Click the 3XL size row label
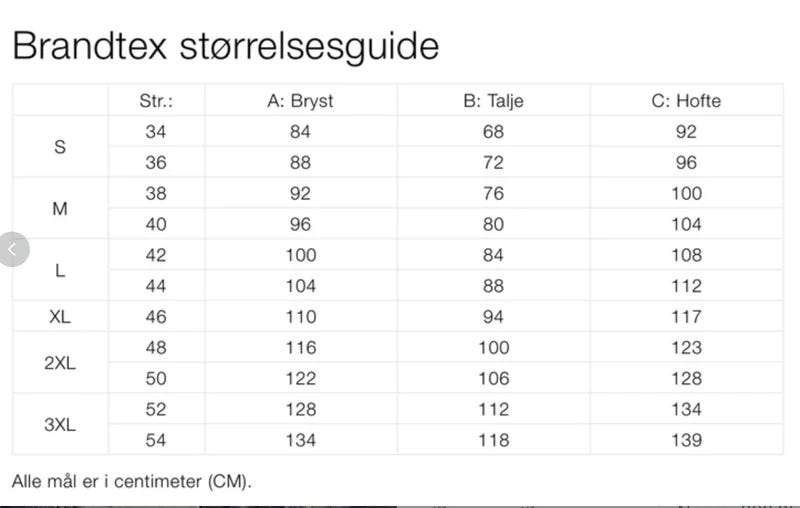This screenshot has width=800, height=508. click(x=60, y=424)
